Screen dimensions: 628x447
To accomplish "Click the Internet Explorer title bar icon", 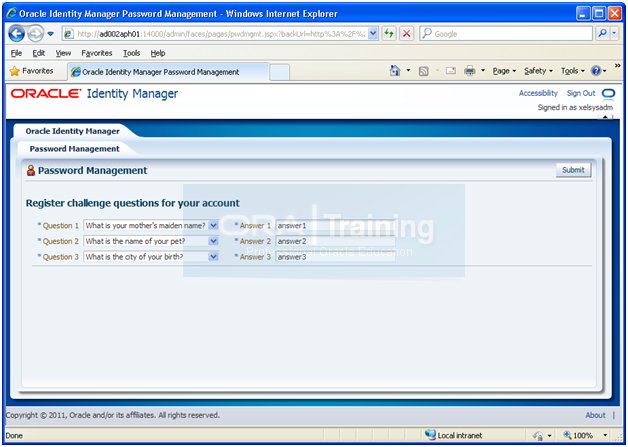I will point(12,14).
